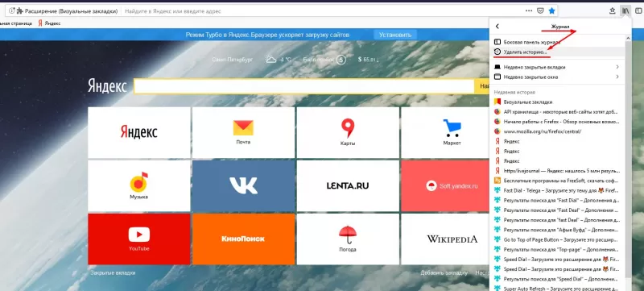Open the Soft.yandex.ru tile
This screenshot has width=644, height=291.
[x=445, y=185]
